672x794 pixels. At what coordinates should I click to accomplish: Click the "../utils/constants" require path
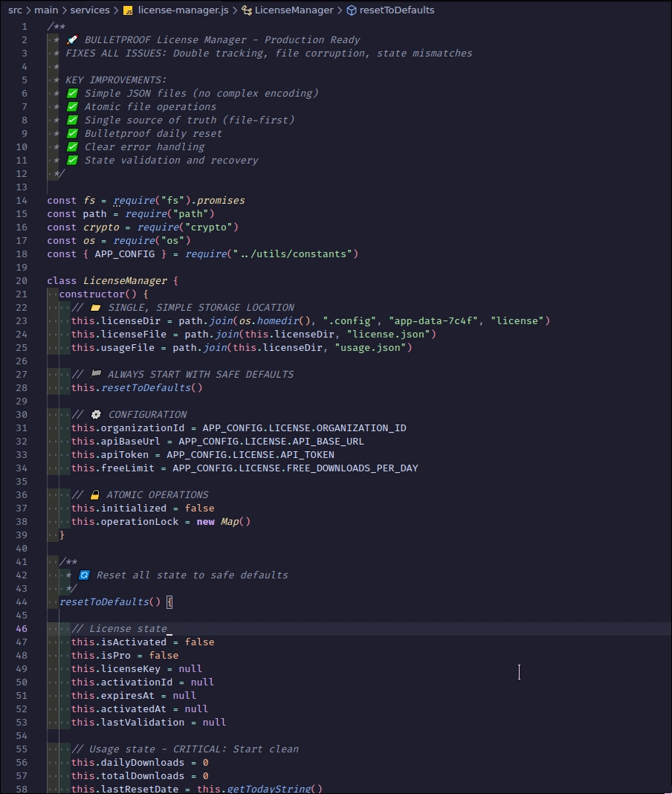[295, 254]
